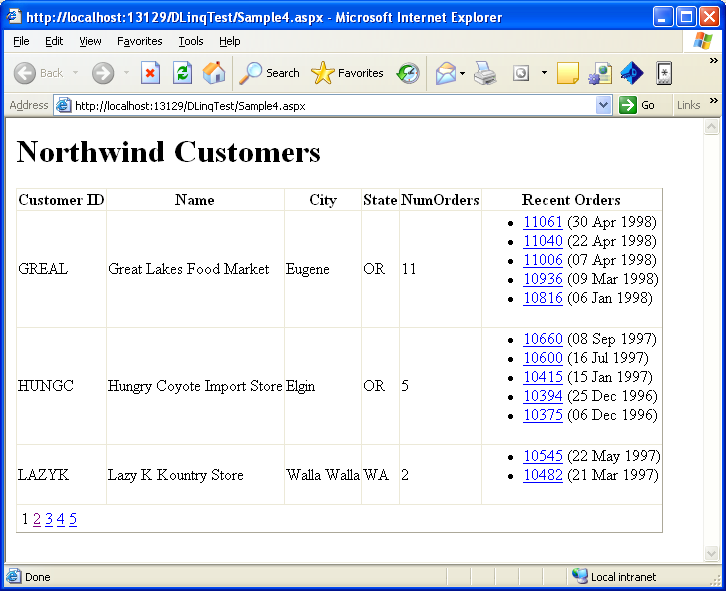Go to Home page icon

coord(214,73)
